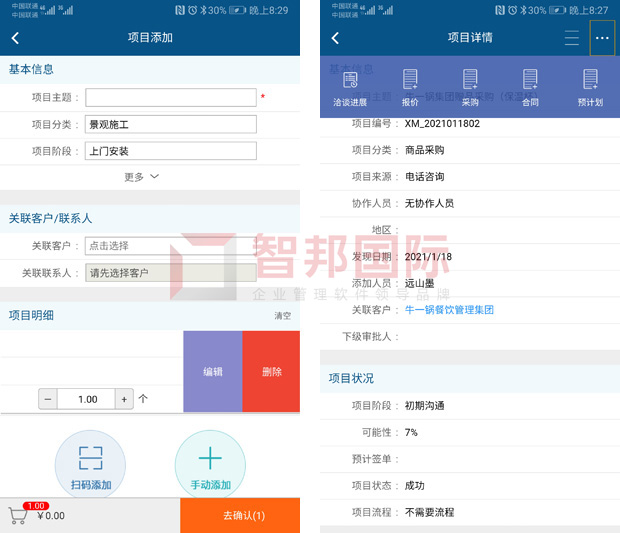Click the 无协作人员 collaborators value
This screenshot has height=533, width=620.
[429, 203]
